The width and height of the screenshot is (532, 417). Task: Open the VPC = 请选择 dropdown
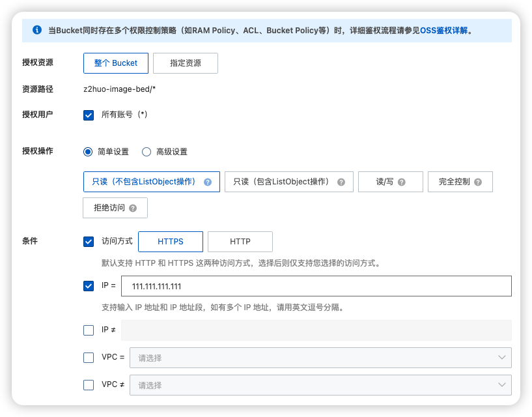click(x=320, y=358)
